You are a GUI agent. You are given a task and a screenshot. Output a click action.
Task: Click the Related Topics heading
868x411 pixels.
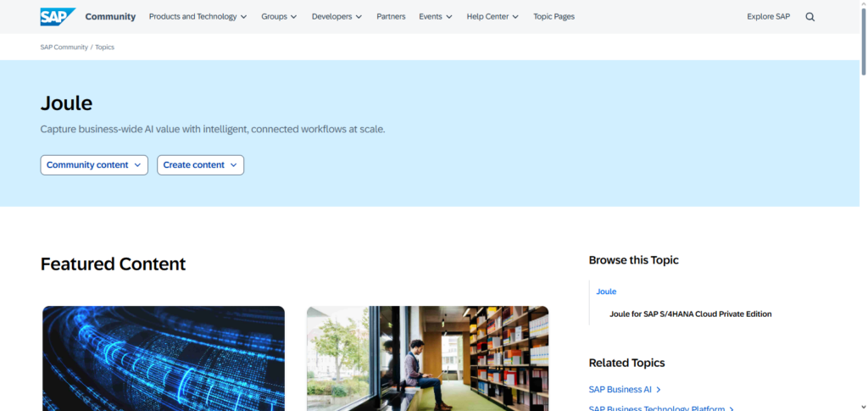coord(626,363)
